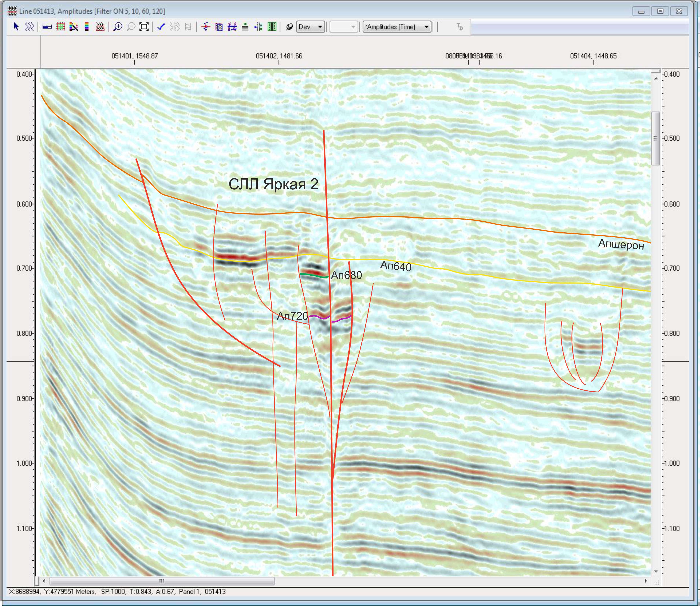The image size is (700, 606).
Task: Click the green split-panel icon
Action: tap(272, 27)
